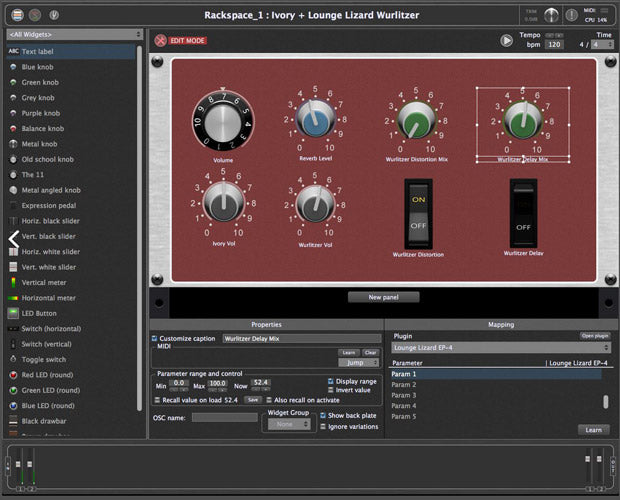620x500 pixels.
Task: Click the blue Reverb Level knob
Action: pyautogui.click(x=315, y=119)
